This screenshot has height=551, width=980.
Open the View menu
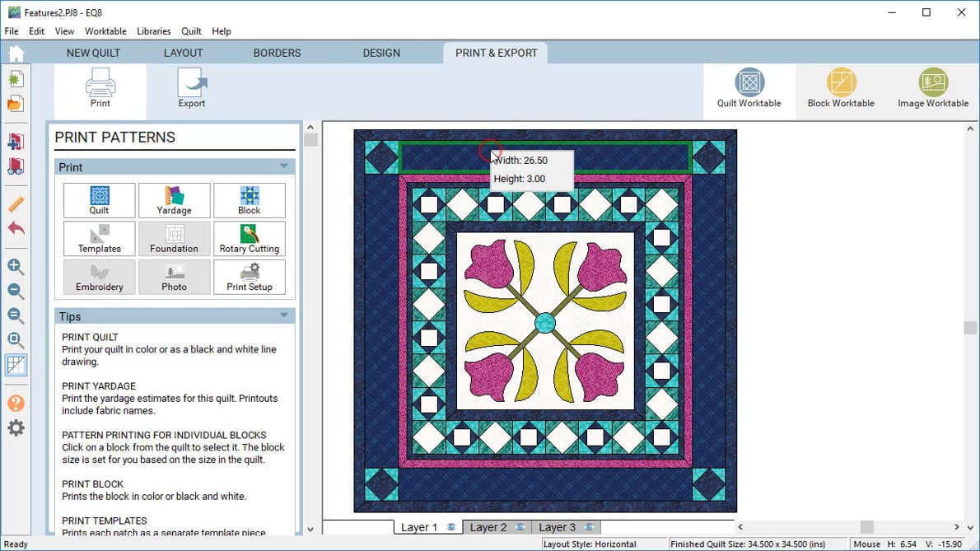64,31
